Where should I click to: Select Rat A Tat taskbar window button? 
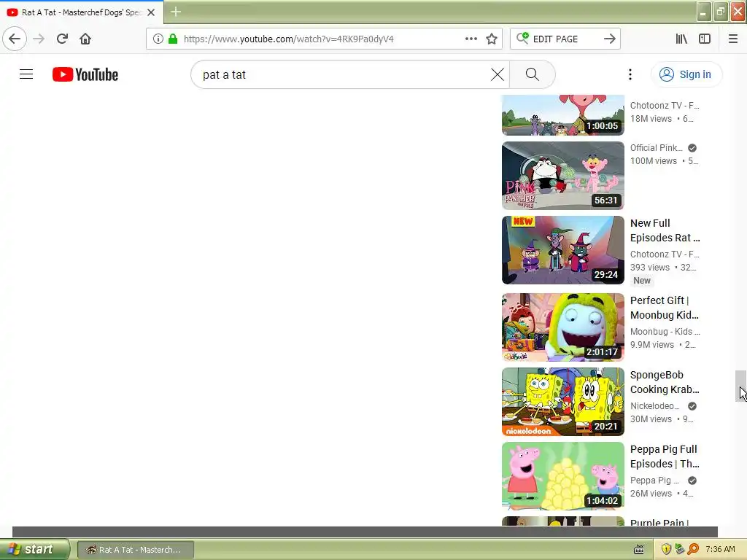135,550
